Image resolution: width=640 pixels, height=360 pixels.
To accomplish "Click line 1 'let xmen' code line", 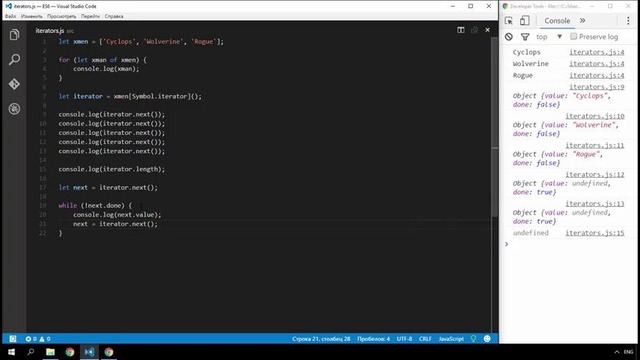I will tap(141, 42).
